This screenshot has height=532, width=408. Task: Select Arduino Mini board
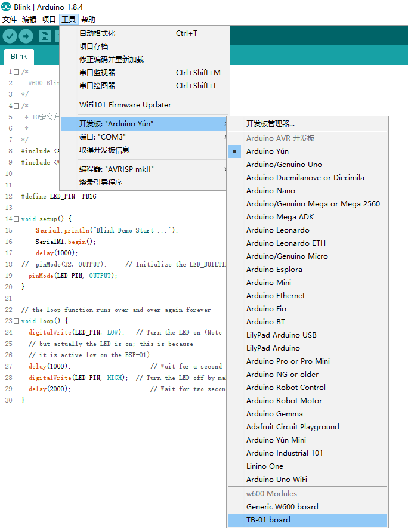click(307, 283)
